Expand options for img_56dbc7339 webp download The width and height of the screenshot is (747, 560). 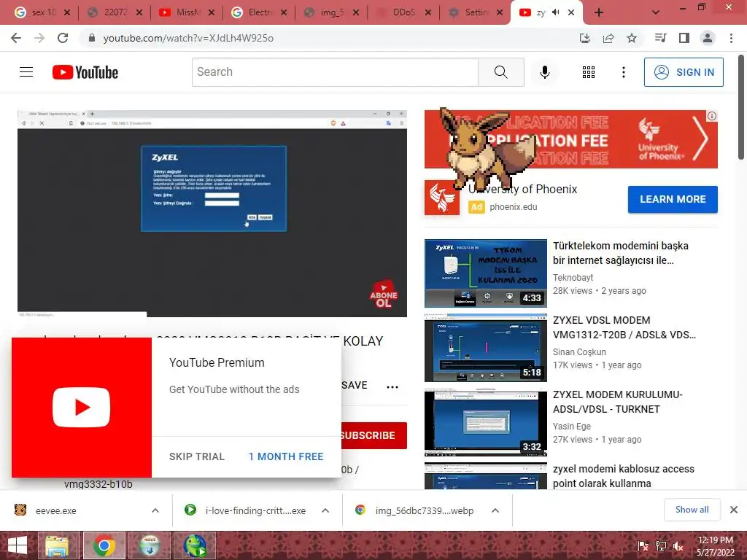[495, 510]
